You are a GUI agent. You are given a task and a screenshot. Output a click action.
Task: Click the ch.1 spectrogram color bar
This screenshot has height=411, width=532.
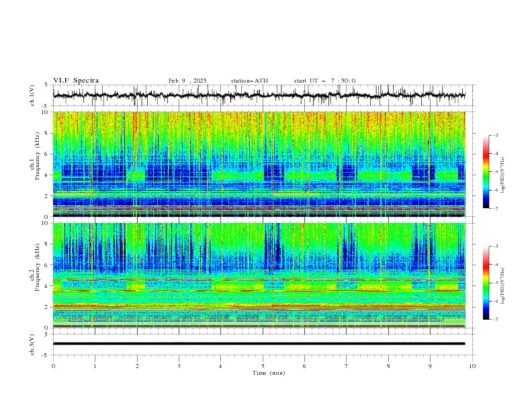486,172
